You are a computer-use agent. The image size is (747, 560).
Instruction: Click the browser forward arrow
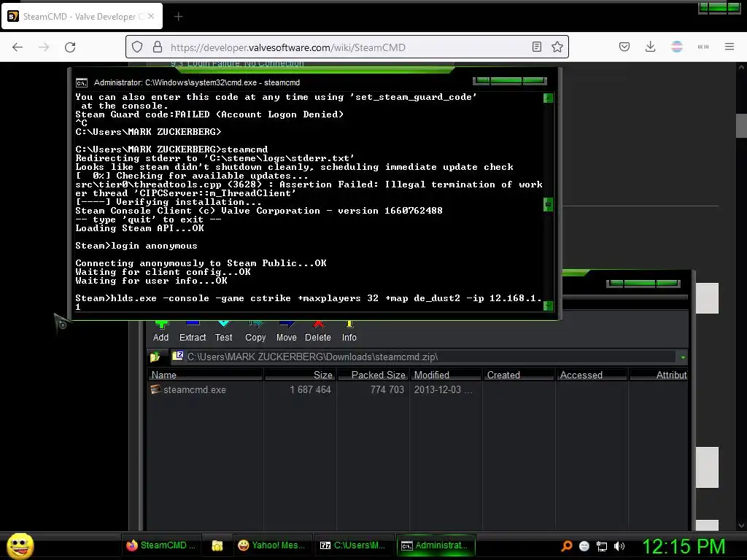pos(44,47)
